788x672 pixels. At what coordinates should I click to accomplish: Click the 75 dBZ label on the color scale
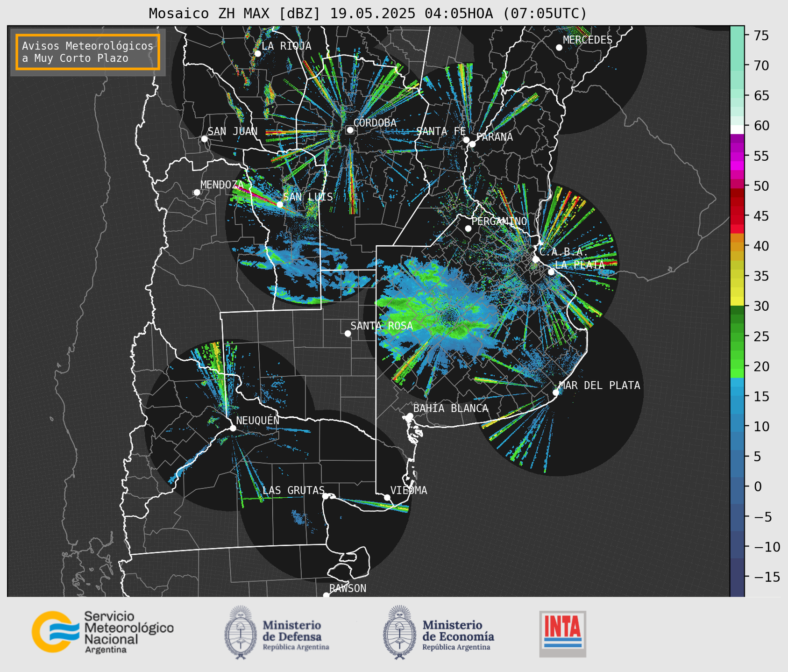(761, 36)
